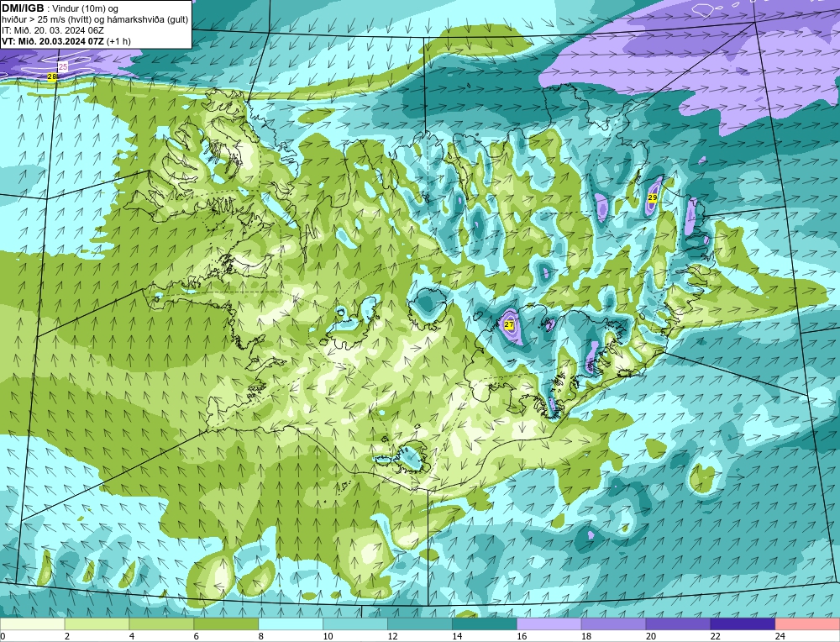840x642 pixels.
Task: Click the dark teal 14–16 m/s swatch
Action: tap(485, 624)
